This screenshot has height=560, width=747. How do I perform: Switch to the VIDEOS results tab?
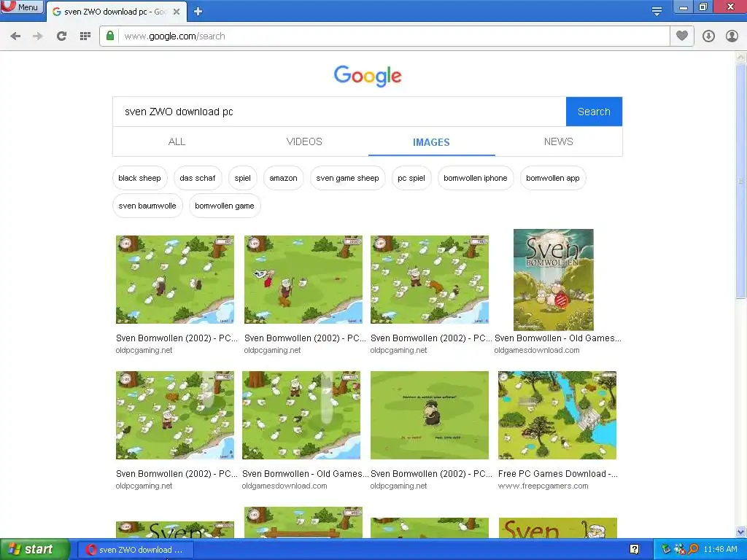point(304,142)
